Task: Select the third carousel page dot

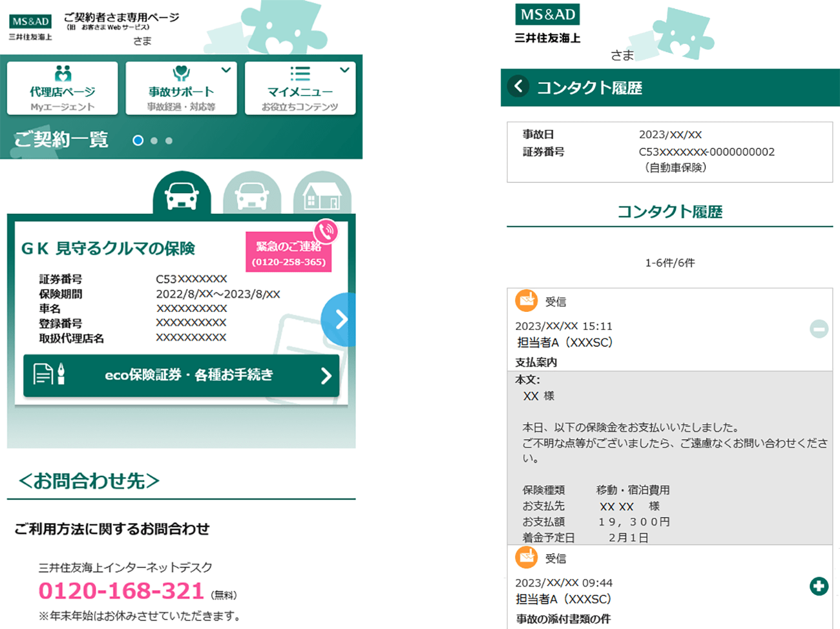Action: pyautogui.click(x=169, y=140)
